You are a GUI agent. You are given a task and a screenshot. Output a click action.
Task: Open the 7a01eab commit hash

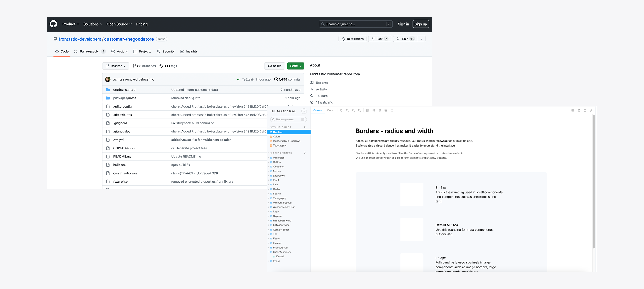tap(248, 79)
